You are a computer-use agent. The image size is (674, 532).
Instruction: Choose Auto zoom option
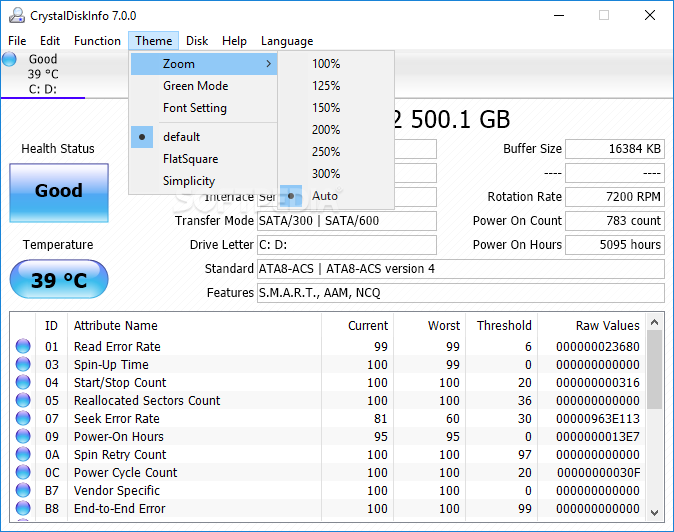coord(336,196)
